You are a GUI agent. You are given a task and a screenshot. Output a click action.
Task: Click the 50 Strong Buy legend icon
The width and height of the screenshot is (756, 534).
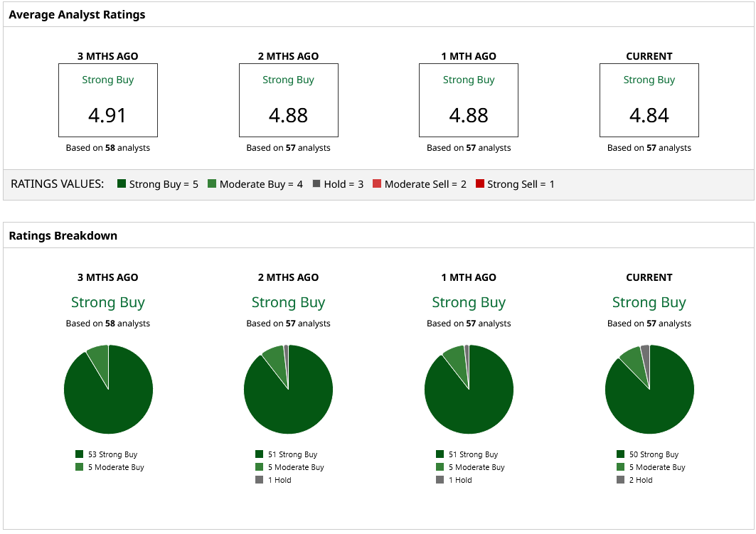click(621, 454)
